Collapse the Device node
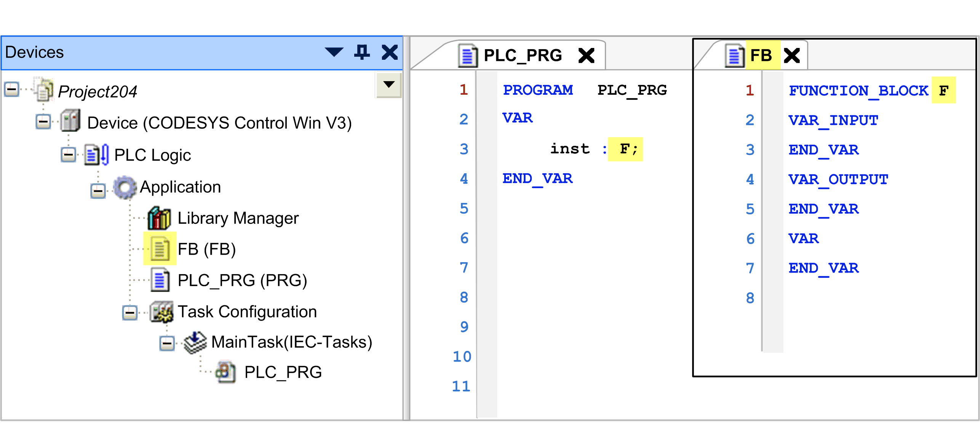 (x=43, y=122)
